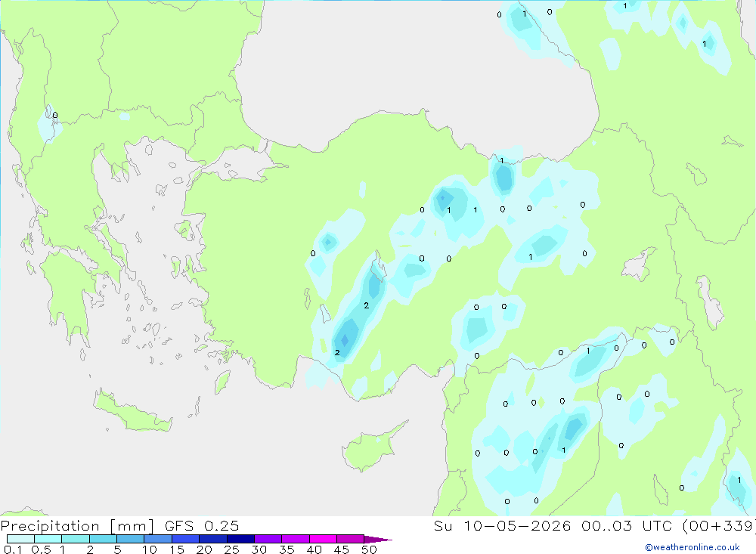
Task: Click the island of Cyprus on the map
Action: (370, 447)
